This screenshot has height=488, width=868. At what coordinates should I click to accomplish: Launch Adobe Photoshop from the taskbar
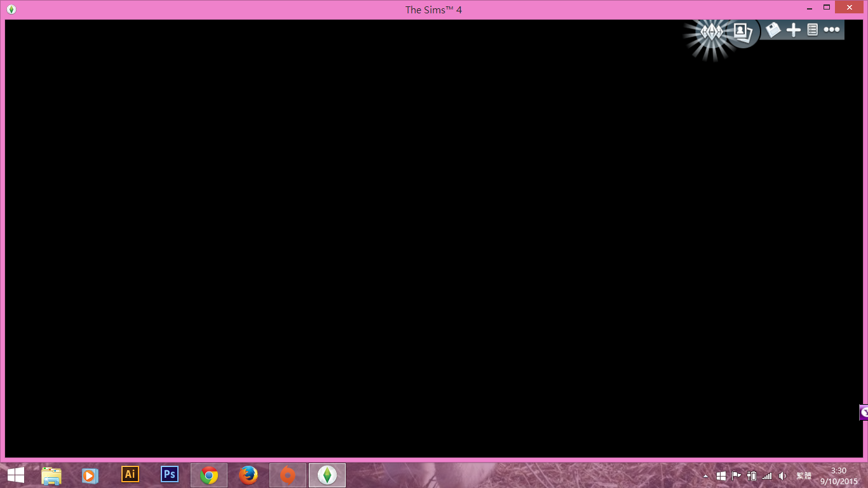point(170,474)
